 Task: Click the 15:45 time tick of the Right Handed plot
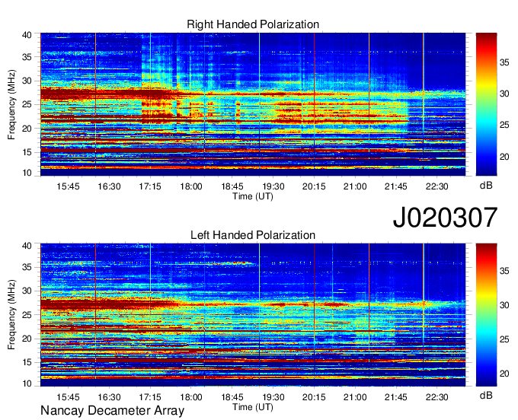click(x=68, y=186)
